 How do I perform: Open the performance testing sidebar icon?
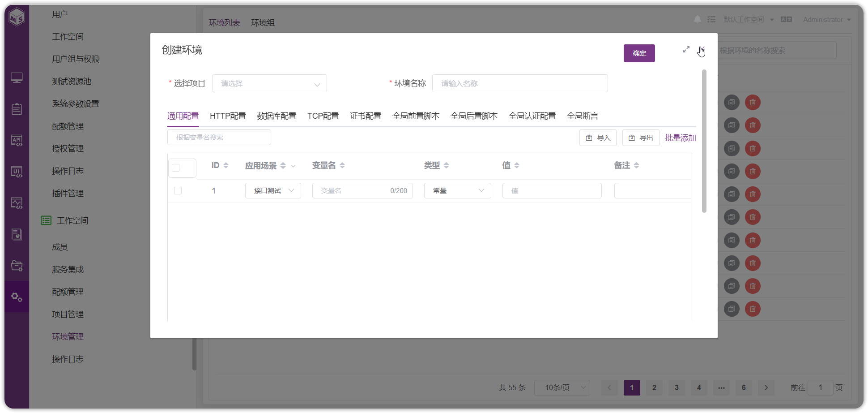(x=17, y=203)
